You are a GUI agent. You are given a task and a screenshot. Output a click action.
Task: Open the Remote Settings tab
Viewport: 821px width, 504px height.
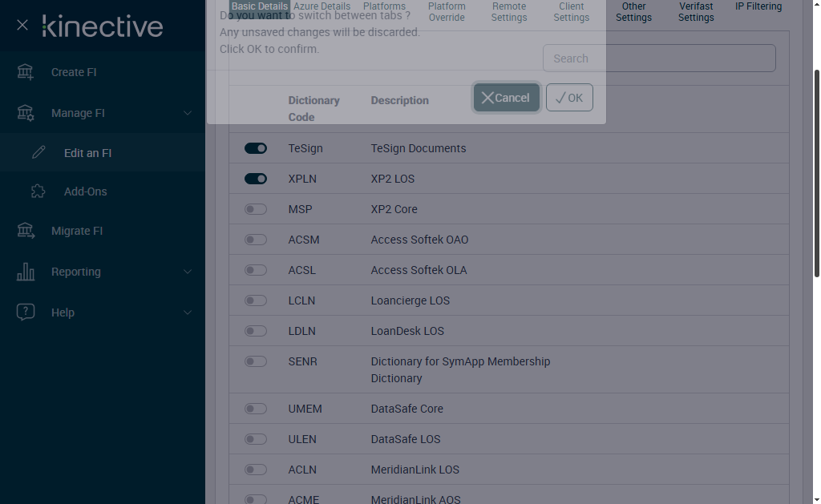(509, 11)
